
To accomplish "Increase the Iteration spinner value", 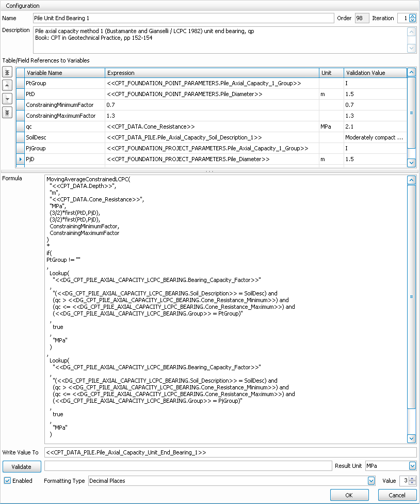I will coord(412,16).
